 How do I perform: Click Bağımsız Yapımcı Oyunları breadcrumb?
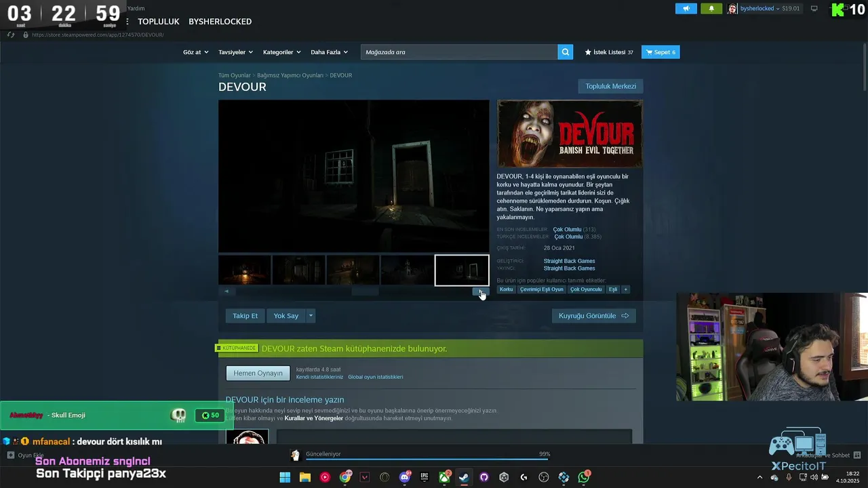tap(290, 75)
